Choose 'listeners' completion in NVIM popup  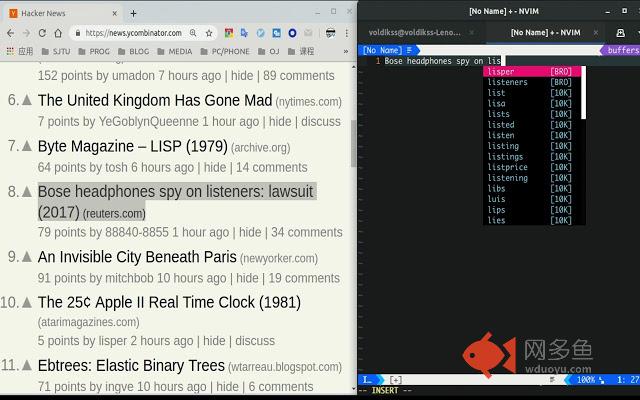click(532, 82)
